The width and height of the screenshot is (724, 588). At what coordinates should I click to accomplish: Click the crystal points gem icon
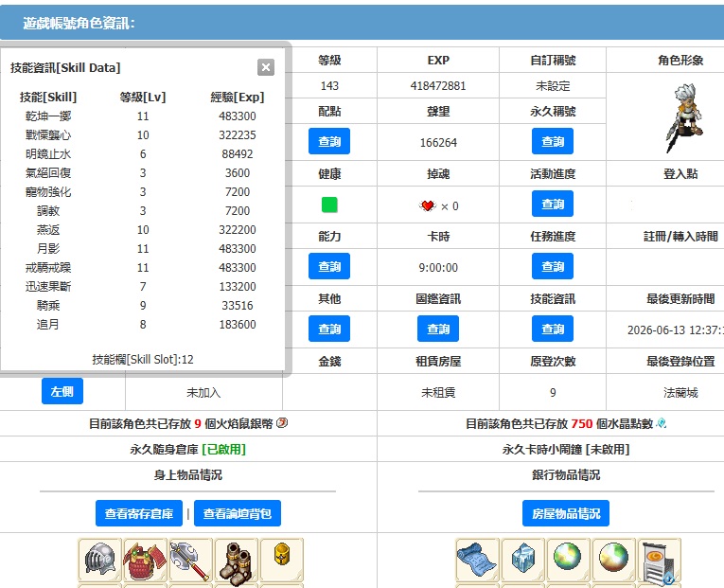[662, 422]
